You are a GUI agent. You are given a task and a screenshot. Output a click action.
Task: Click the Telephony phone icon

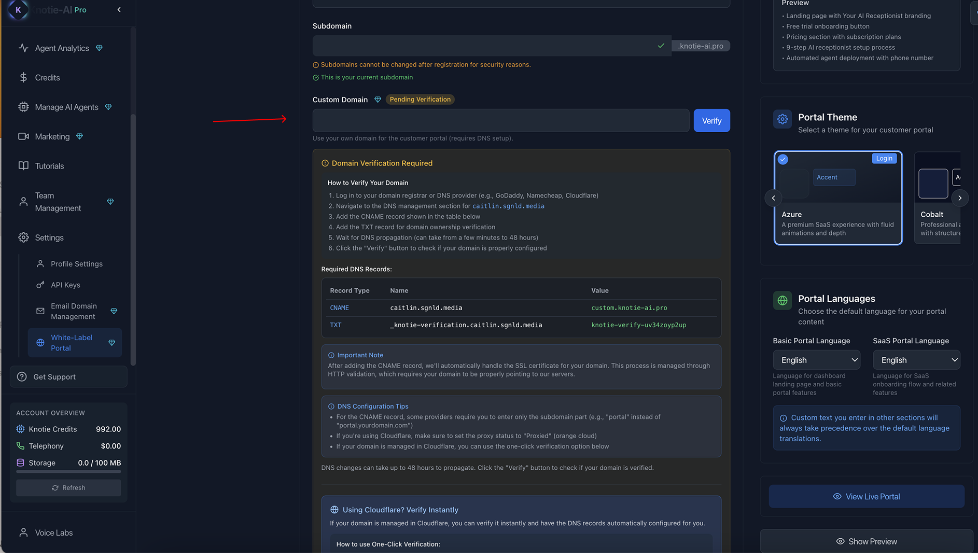[20, 446]
